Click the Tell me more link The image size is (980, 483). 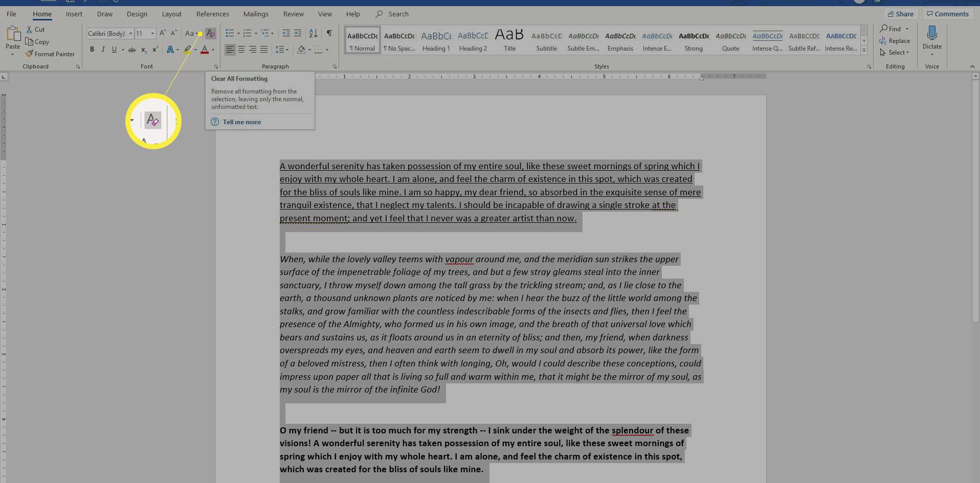click(x=242, y=122)
